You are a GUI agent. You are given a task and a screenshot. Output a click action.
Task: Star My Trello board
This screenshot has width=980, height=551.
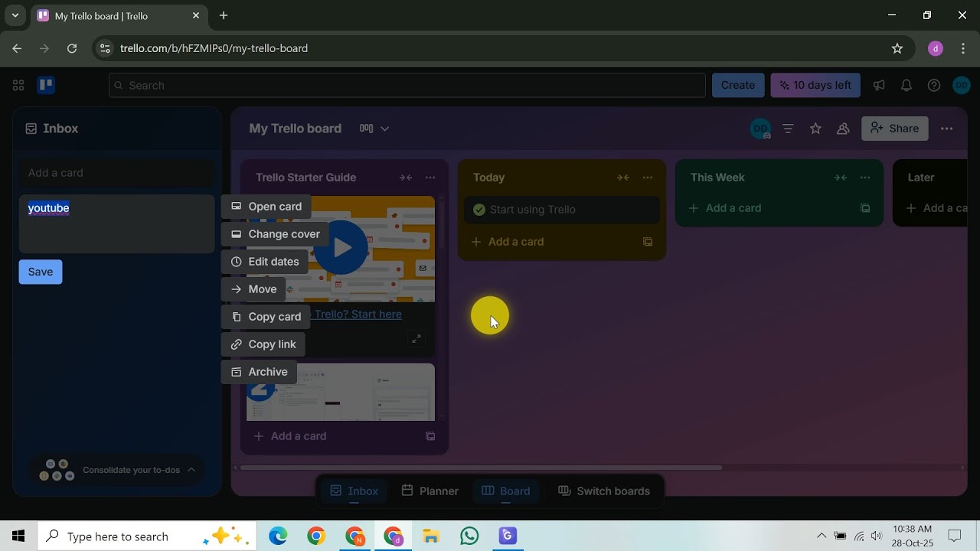pos(815,129)
